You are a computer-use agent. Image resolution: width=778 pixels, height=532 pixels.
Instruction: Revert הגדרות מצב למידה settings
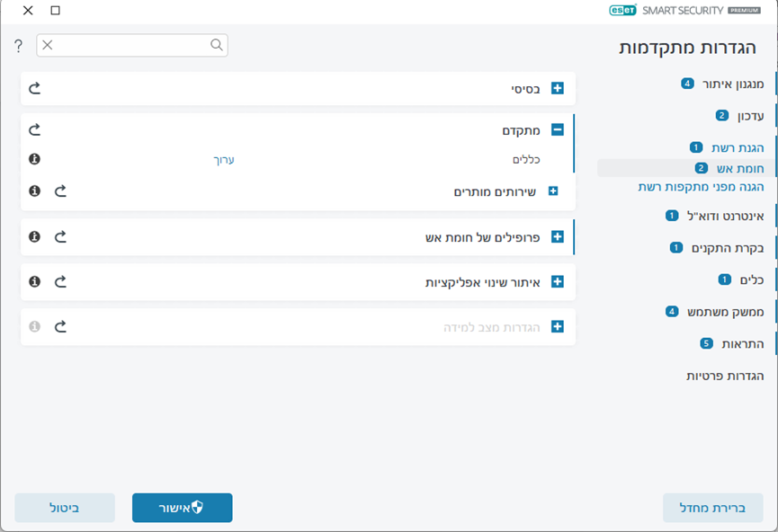click(x=60, y=326)
